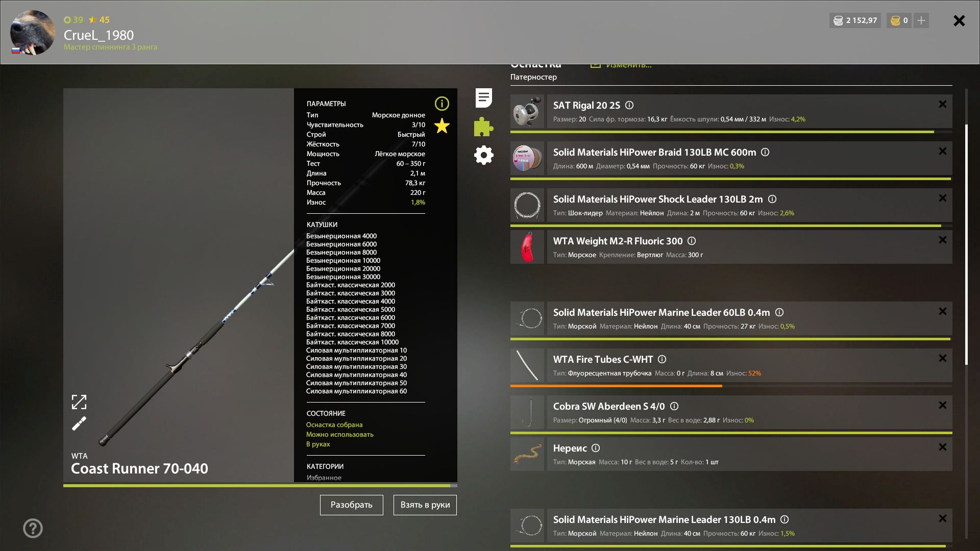Add gold coins with plus button

(921, 20)
